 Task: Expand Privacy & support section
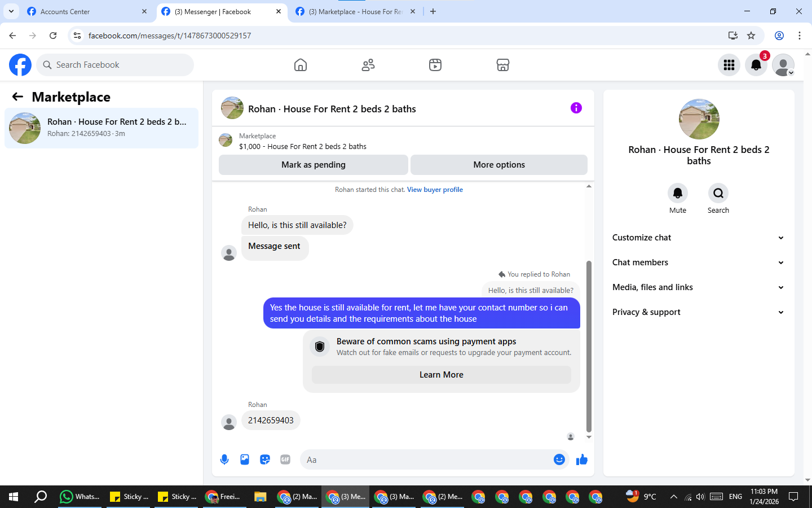pyautogui.click(x=699, y=312)
